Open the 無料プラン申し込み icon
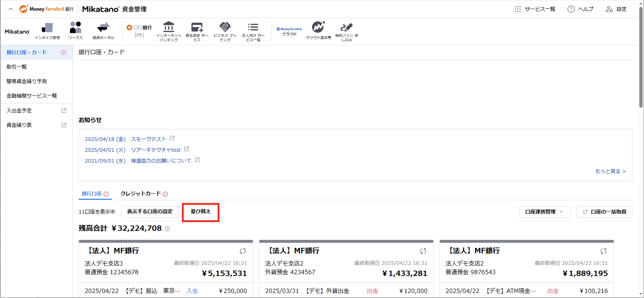Viewport: 644px width, 298px height. pyautogui.click(x=345, y=30)
